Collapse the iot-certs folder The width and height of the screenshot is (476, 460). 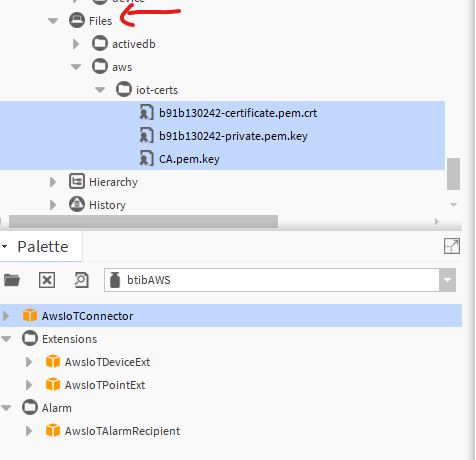coord(100,90)
